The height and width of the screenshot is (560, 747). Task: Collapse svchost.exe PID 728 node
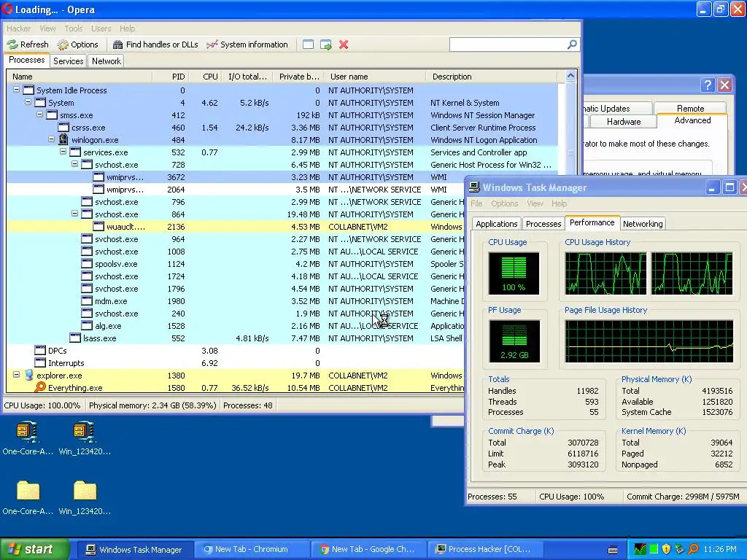75,164
